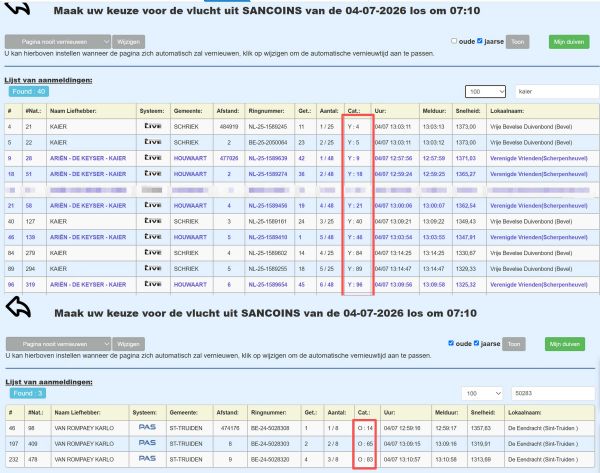Click the Gemeente header in the upper table
This screenshot has height=473, width=600.
click(x=188, y=111)
